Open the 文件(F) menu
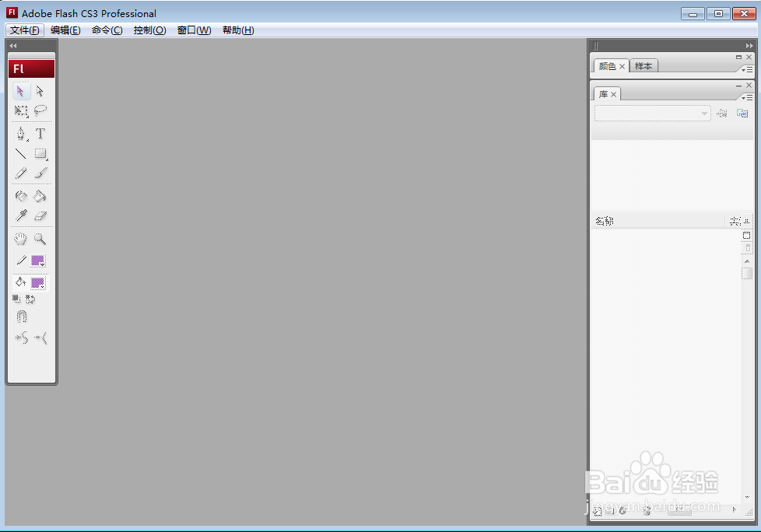761x532 pixels. click(25, 30)
